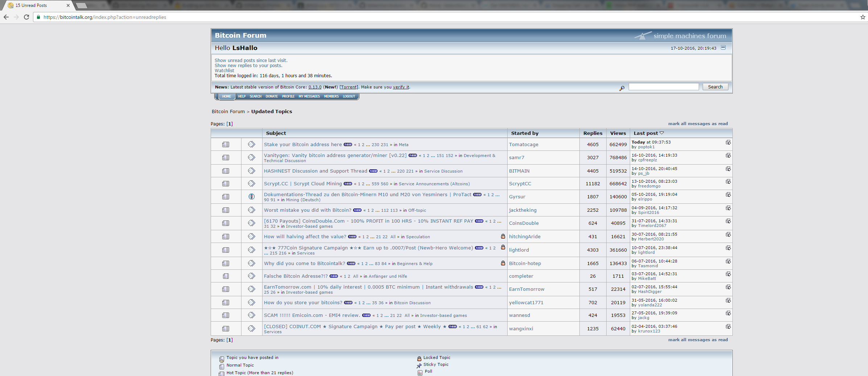
Task: Open last post icon for COINUT.COM topic
Action: point(728,327)
